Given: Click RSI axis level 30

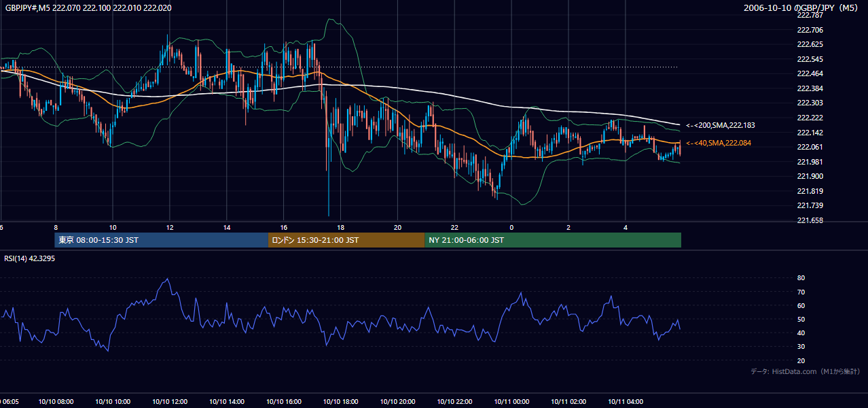Looking at the screenshot, I should [x=801, y=347].
